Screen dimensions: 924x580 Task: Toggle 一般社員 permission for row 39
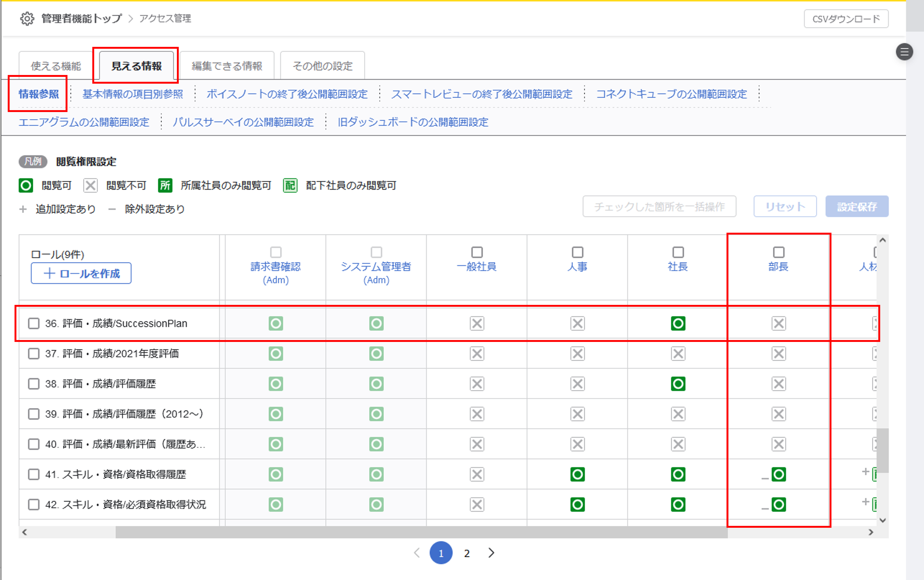477,414
